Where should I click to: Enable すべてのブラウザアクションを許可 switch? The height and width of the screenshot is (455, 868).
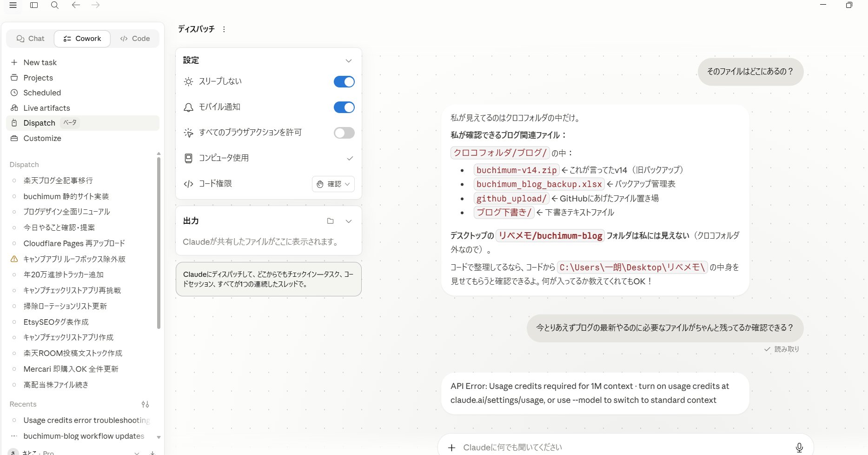[x=344, y=133]
